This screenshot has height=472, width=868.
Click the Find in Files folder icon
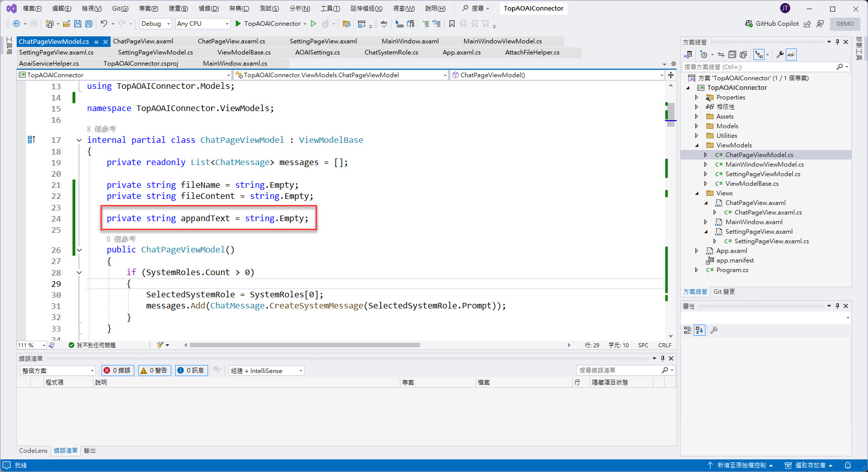[346, 24]
